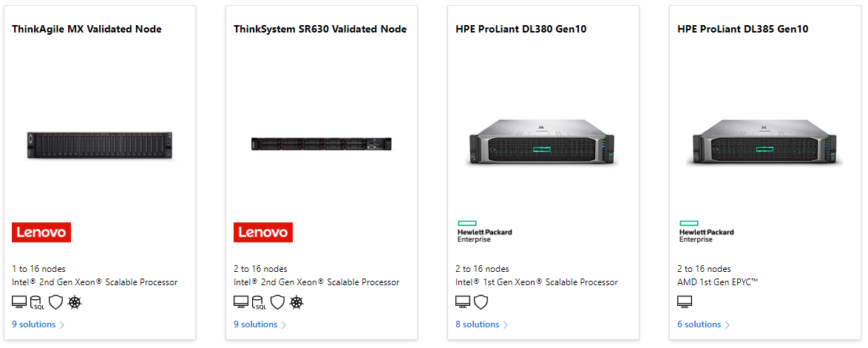Click the ThinkSystem SR630 server image

point(321,144)
